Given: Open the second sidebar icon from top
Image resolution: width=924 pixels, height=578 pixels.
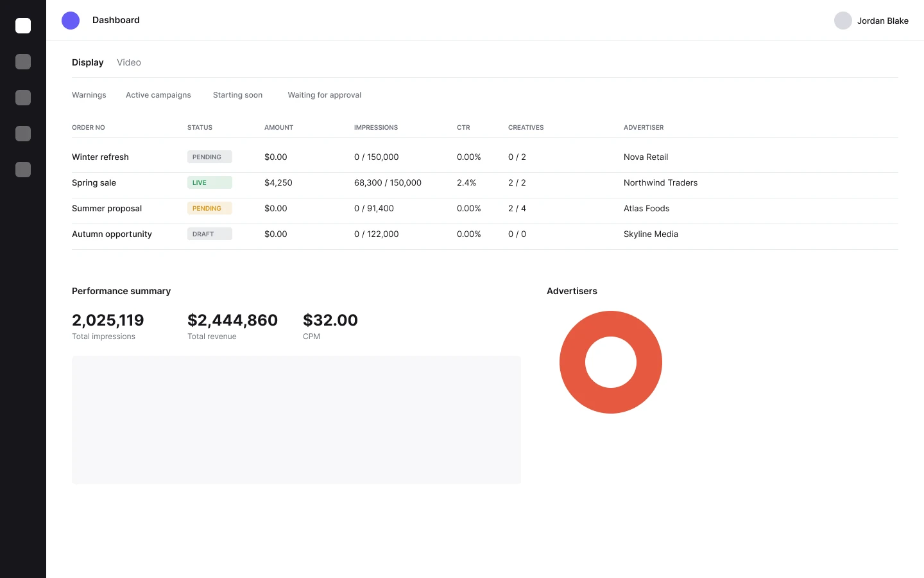Looking at the screenshot, I should click(x=23, y=62).
